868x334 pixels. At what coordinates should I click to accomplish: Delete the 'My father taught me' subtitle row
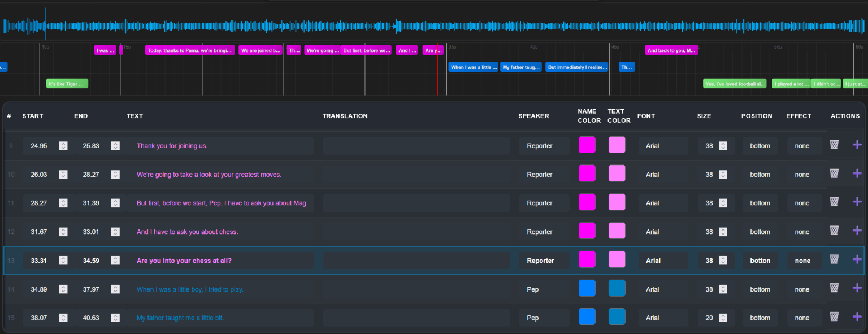(x=834, y=316)
